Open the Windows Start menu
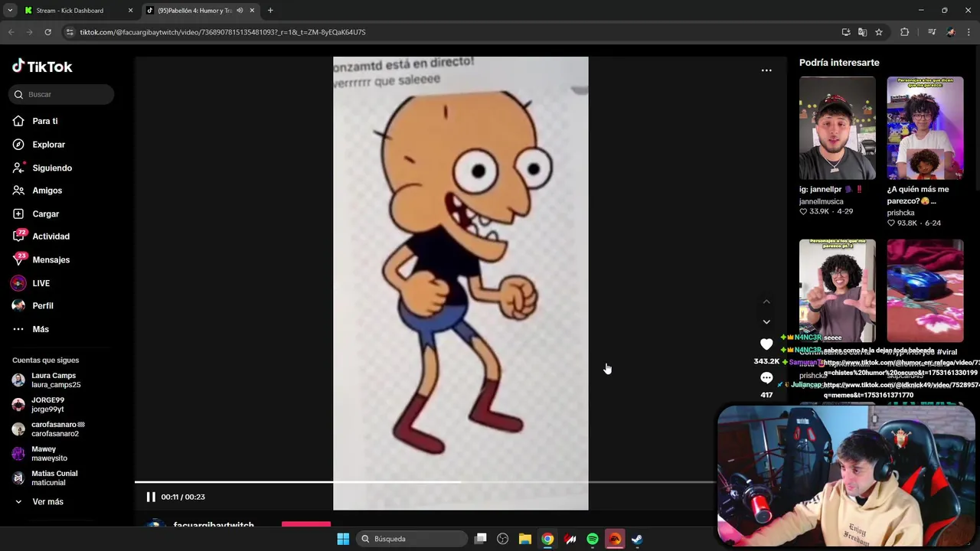Viewport: 980px width, 551px height. click(x=343, y=539)
